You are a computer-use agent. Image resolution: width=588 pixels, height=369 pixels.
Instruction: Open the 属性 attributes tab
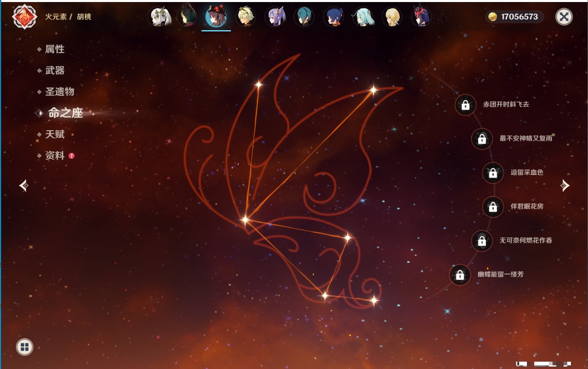click(55, 49)
